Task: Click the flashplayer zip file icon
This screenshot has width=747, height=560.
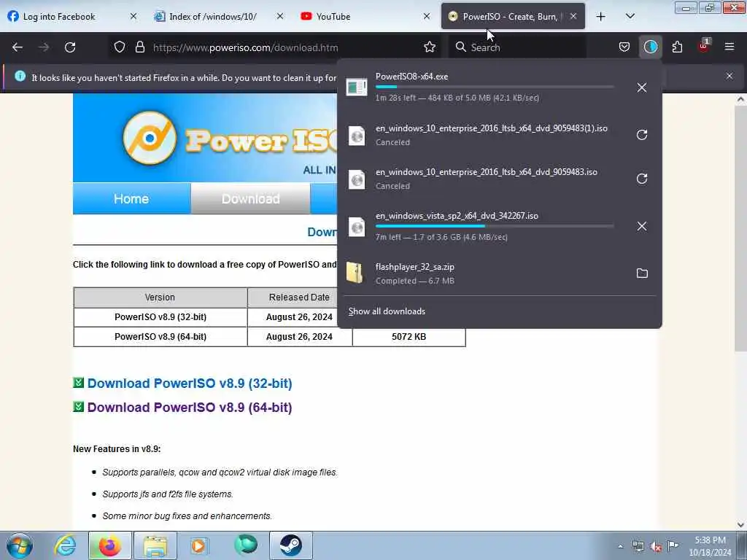Action: [355, 273]
